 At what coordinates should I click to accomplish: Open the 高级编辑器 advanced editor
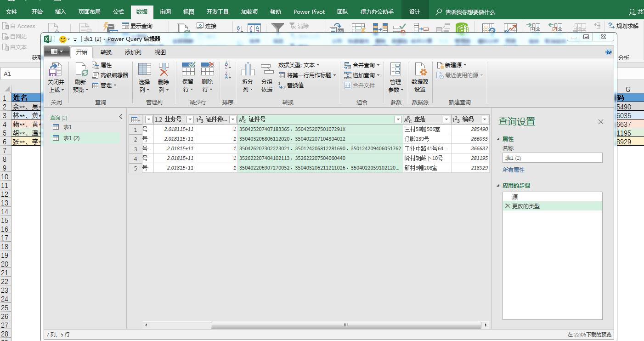pyautogui.click(x=110, y=75)
